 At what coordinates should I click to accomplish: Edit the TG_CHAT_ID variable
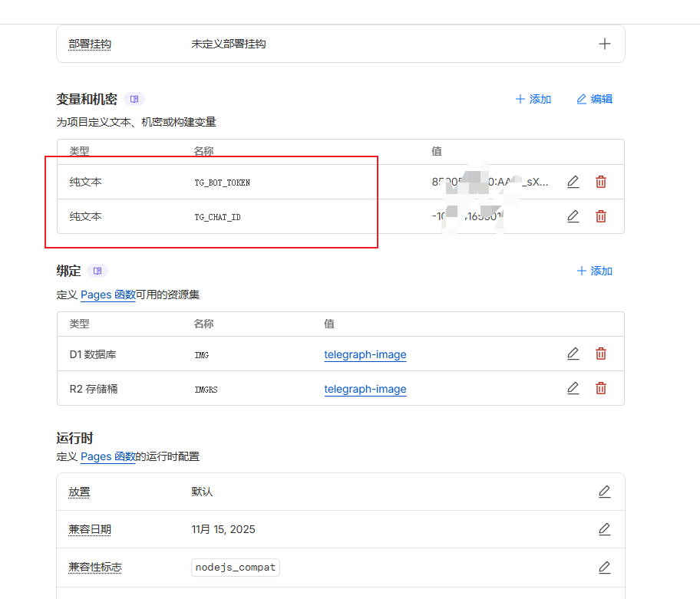point(573,216)
